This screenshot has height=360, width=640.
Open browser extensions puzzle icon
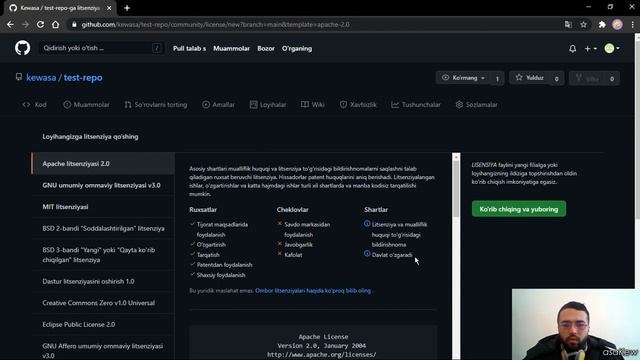click(x=602, y=24)
